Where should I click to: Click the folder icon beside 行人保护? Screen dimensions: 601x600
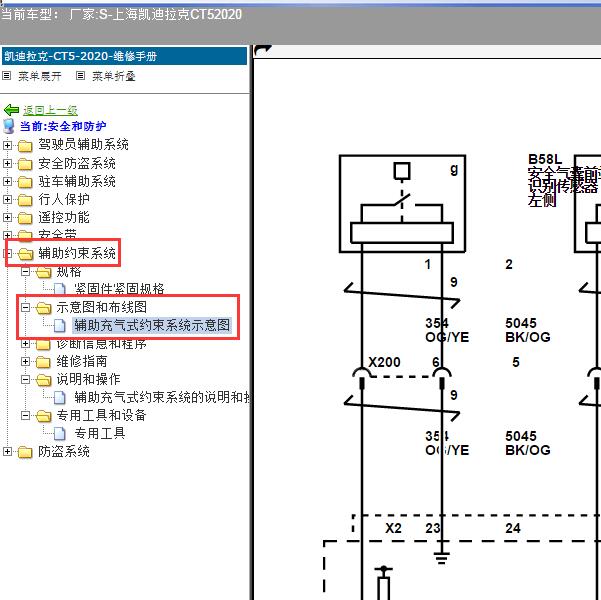coord(25,200)
